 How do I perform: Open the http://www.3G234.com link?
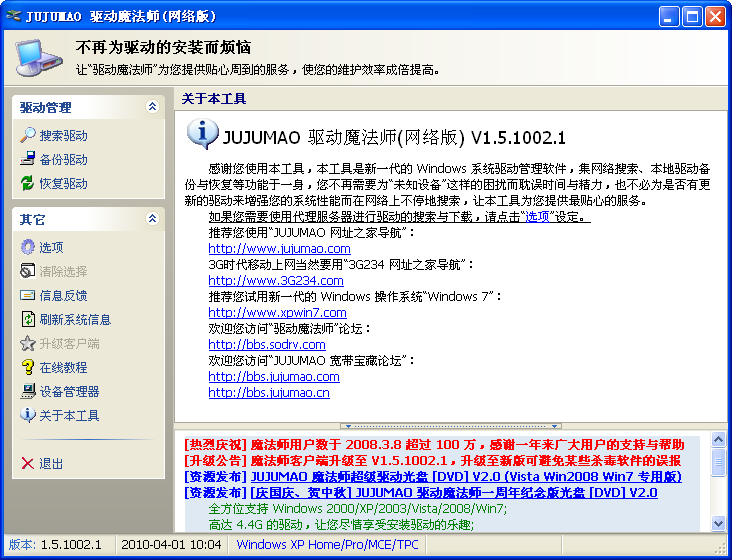click(x=276, y=280)
